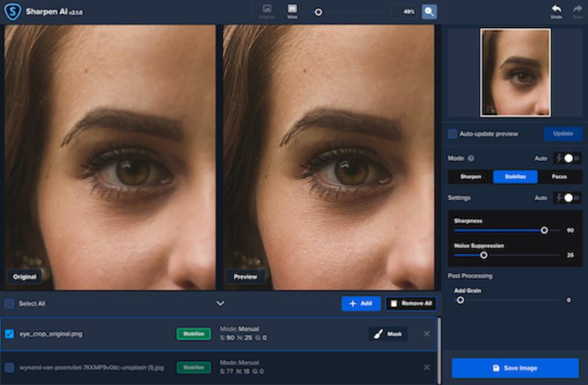
Task: Choose the Sharpen mode tab
Action: pyautogui.click(x=470, y=177)
